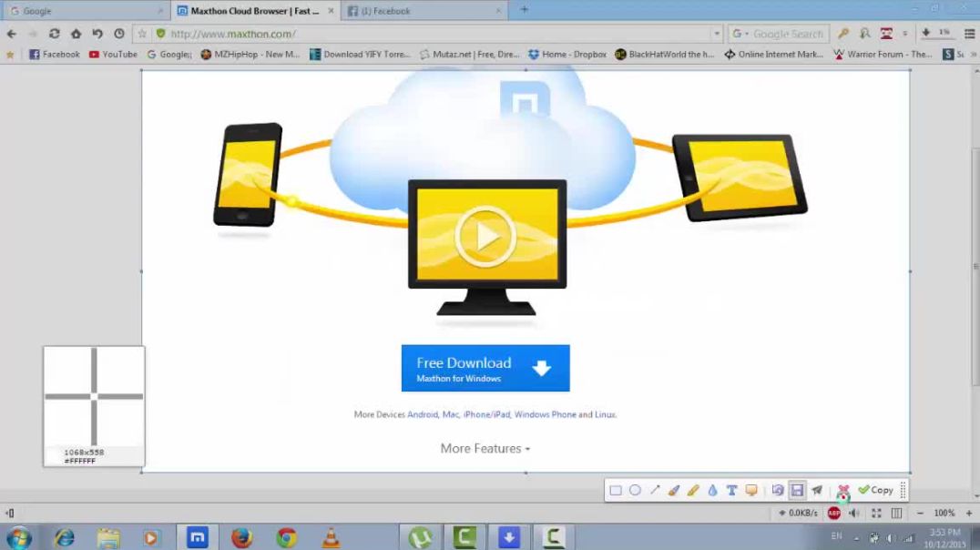Go back to the previous page

(x=12, y=34)
